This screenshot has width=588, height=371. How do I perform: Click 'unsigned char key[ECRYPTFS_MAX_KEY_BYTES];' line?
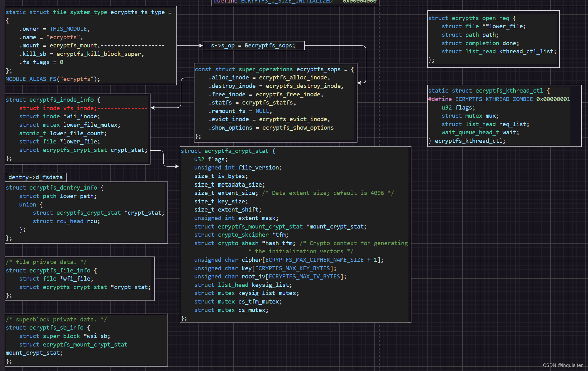pos(265,268)
